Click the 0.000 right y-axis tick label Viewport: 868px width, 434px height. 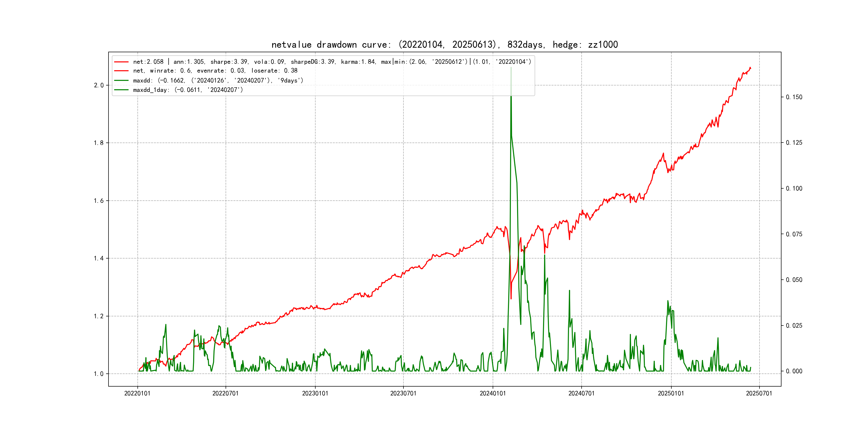(794, 371)
